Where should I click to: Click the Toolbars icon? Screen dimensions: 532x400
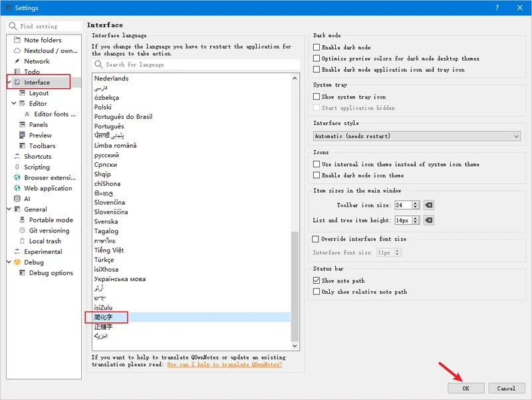tap(22, 146)
